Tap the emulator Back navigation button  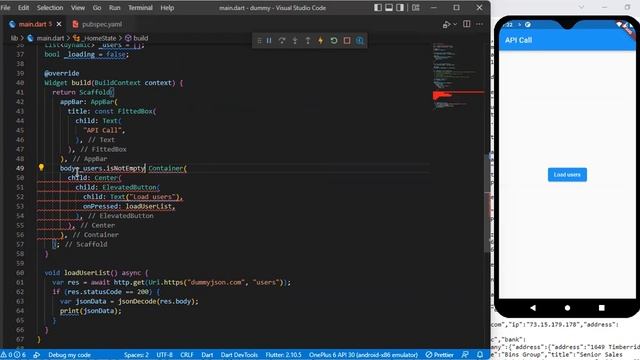(533, 308)
